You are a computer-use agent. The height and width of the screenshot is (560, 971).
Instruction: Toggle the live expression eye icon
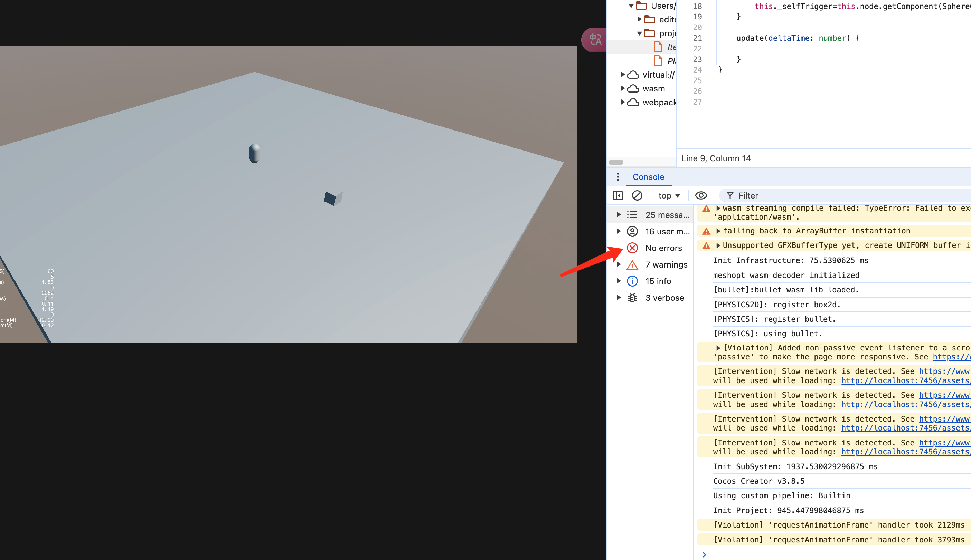700,195
